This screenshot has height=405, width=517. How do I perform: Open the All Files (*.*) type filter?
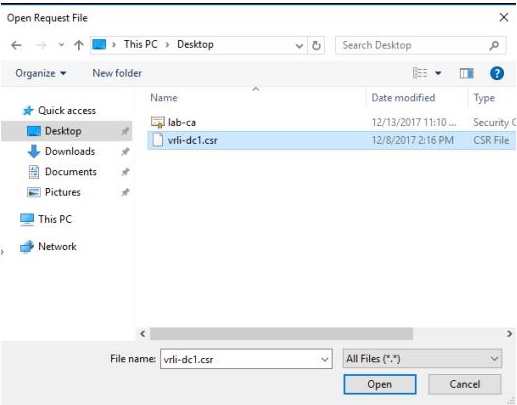click(x=422, y=359)
